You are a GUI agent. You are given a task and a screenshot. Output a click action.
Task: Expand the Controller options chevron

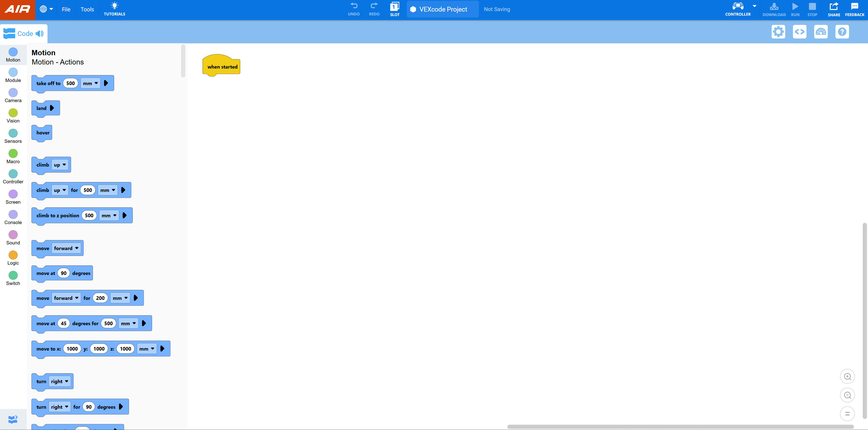[x=754, y=6]
